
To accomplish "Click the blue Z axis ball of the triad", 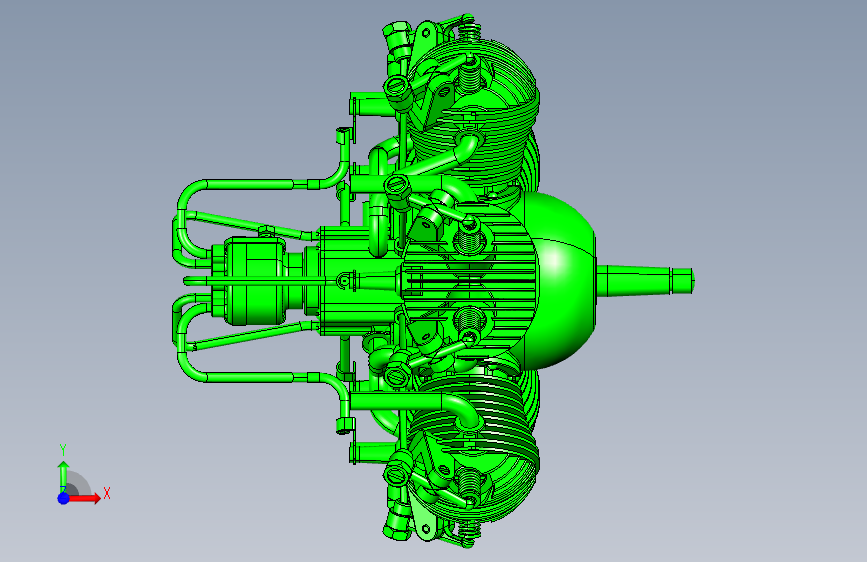I will 63,498.
